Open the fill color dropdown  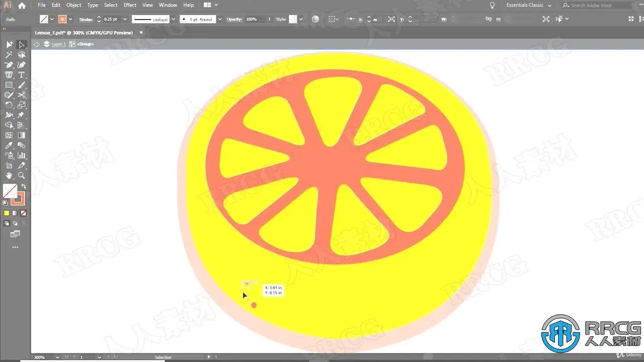(x=52, y=19)
